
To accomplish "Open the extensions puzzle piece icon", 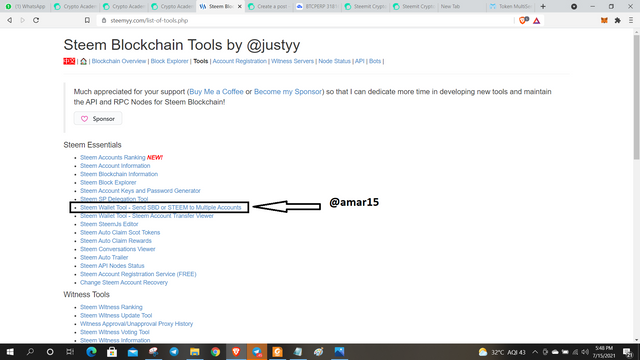I will (618, 20).
